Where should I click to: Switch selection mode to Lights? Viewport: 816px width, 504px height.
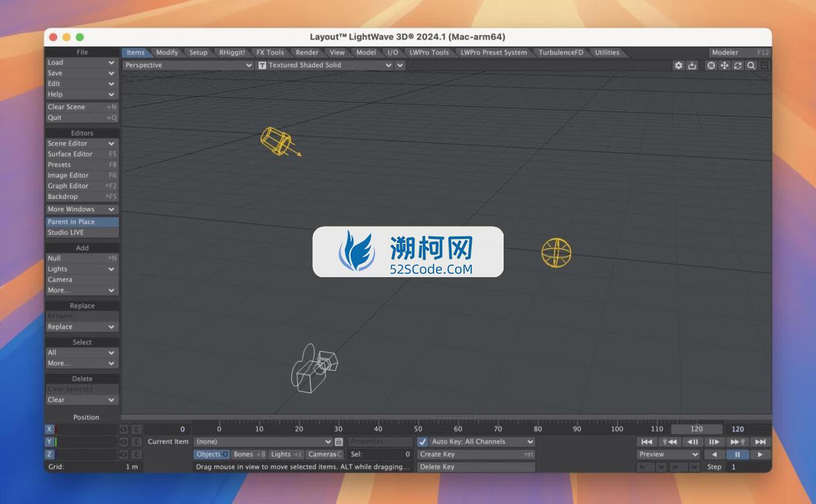click(287, 454)
